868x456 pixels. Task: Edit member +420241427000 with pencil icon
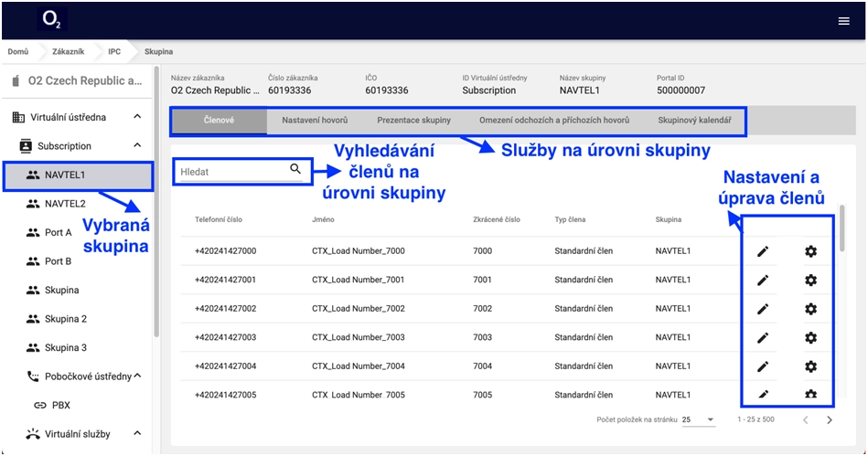[x=763, y=251]
